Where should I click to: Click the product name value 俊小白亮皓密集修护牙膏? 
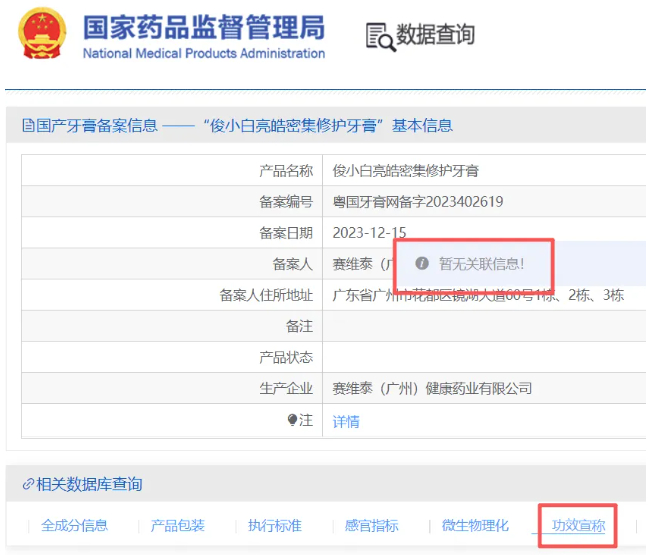[x=405, y=171]
